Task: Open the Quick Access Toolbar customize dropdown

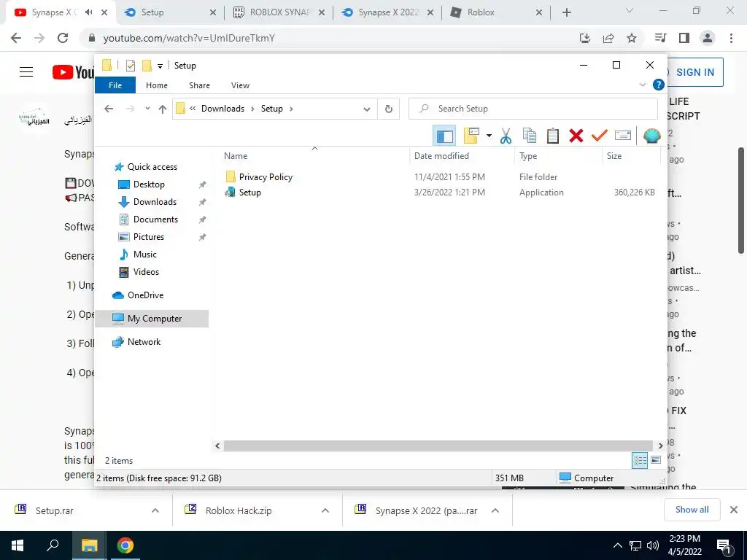Action: coord(160,66)
